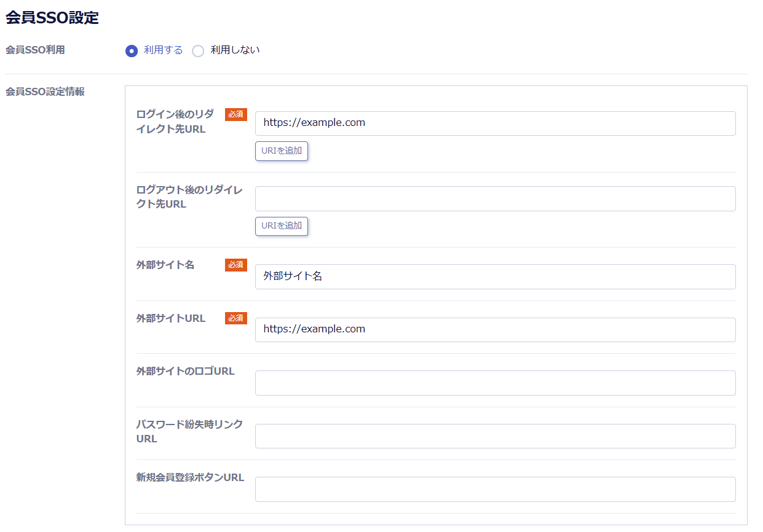
Task: Click the 必須 badge beside 外部サイトURL
Action: click(236, 318)
